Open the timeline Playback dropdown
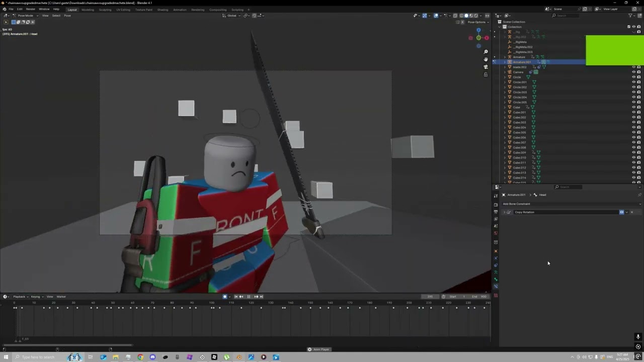644x362 pixels. [x=20, y=297]
